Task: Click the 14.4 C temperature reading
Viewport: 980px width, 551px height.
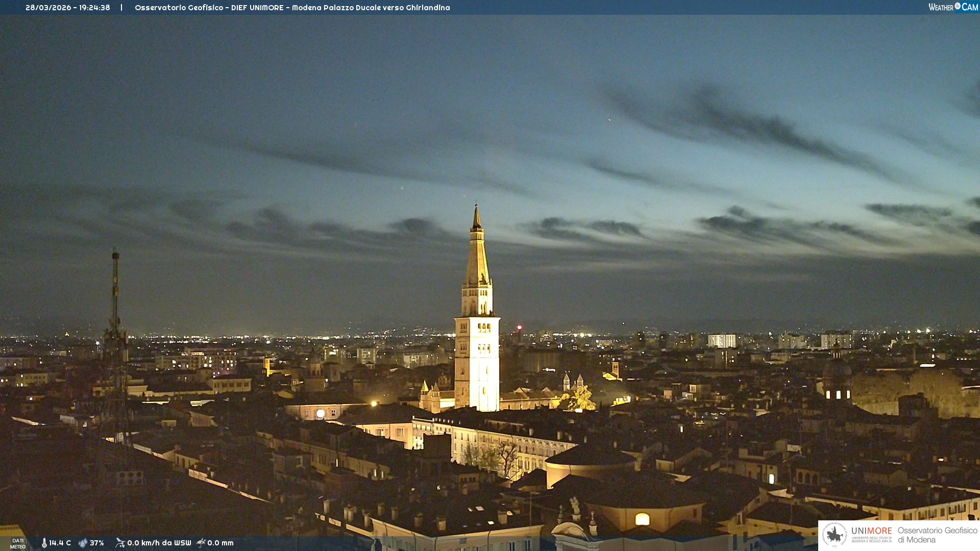Action: [60, 543]
